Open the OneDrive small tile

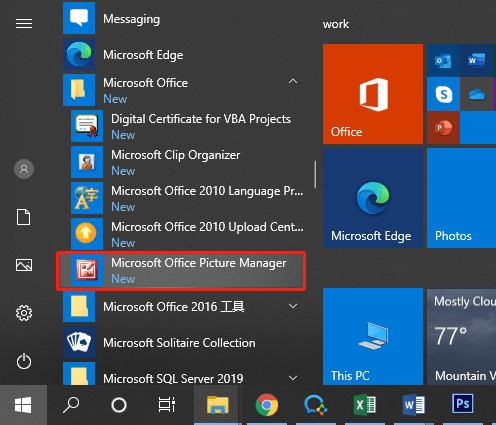click(x=477, y=94)
